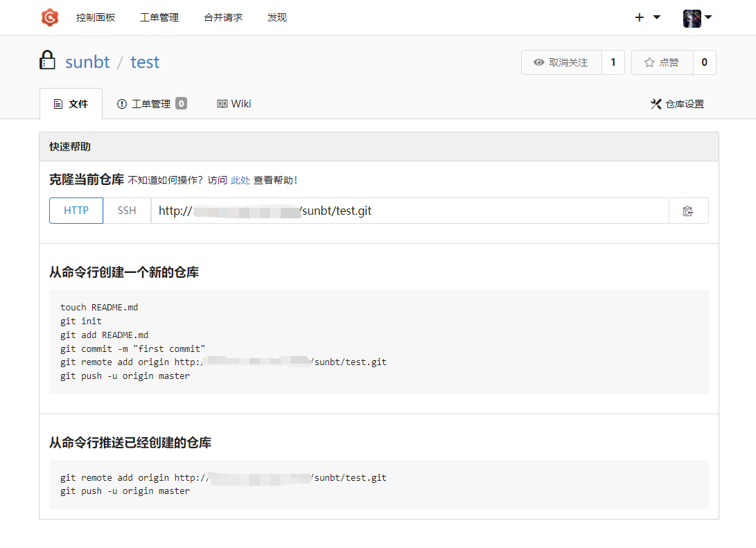Toggle watching by clicking 取消关注
Image resolution: width=756 pixels, height=548 pixels.
tap(568, 62)
